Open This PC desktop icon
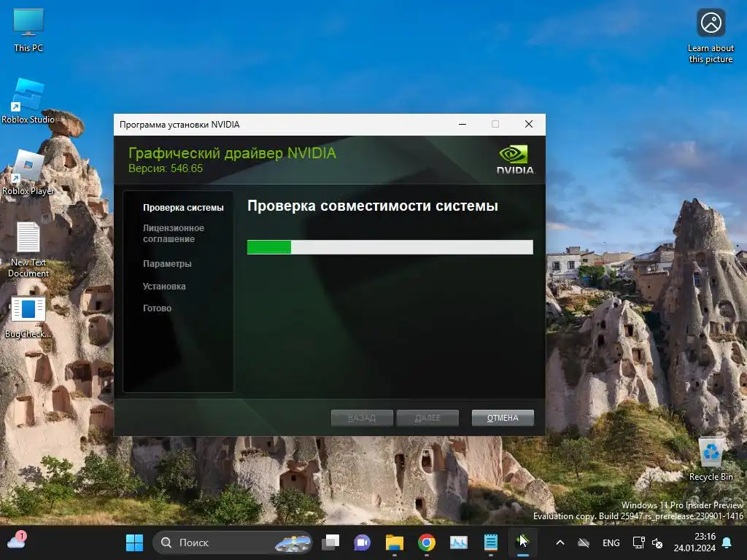 (x=28, y=30)
